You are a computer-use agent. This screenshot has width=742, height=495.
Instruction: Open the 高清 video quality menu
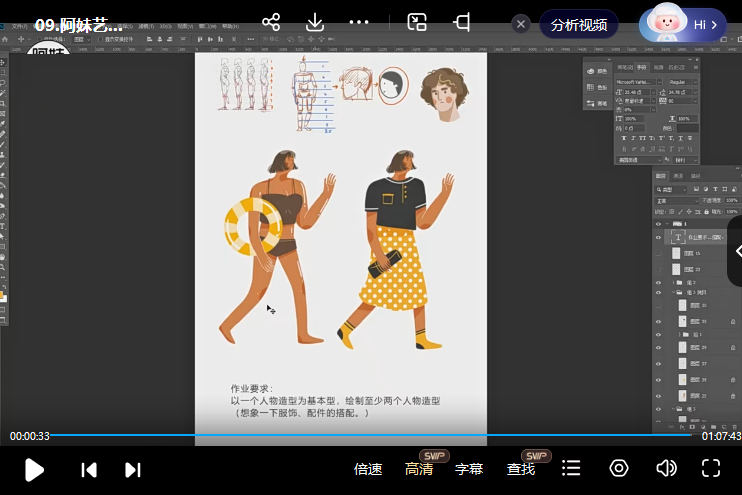(x=419, y=469)
